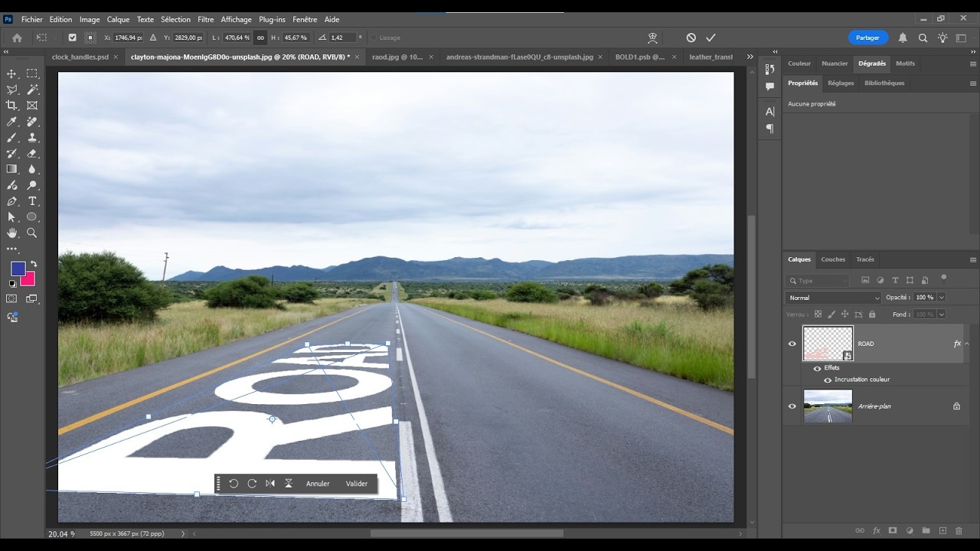Viewport: 980px width, 551px height.
Task: Cancel transform with the circle-slash icon
Action: 691,37
